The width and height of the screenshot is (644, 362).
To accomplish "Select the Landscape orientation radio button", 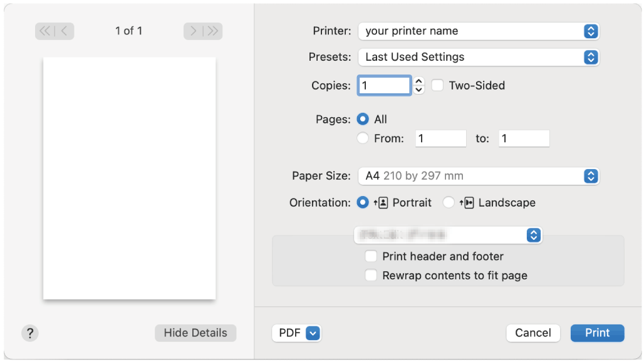I will point(449,203).
